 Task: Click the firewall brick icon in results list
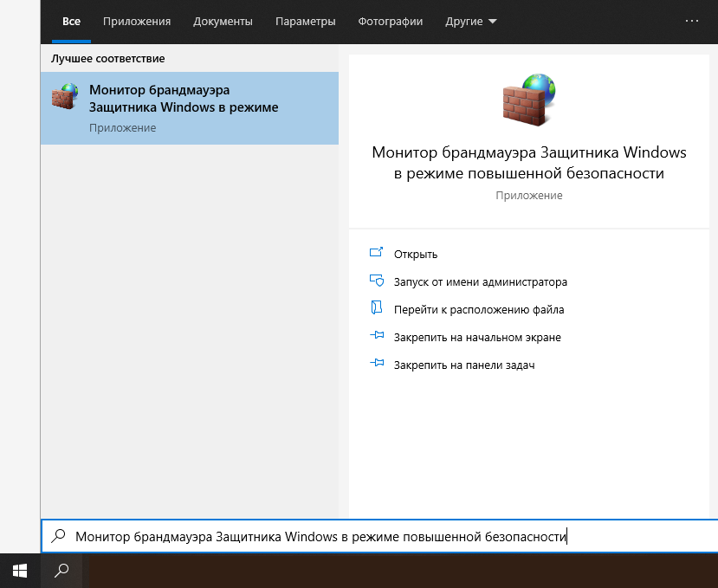click(65, 96)
